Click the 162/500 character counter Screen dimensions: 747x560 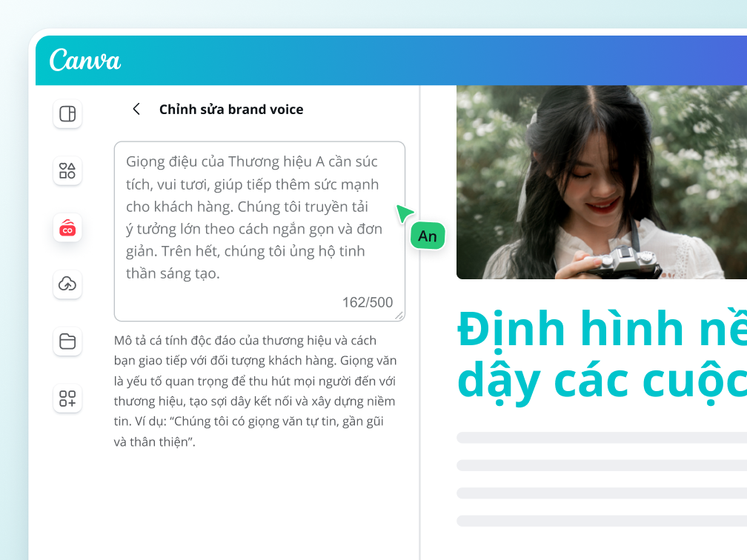(x=367, y=302)
